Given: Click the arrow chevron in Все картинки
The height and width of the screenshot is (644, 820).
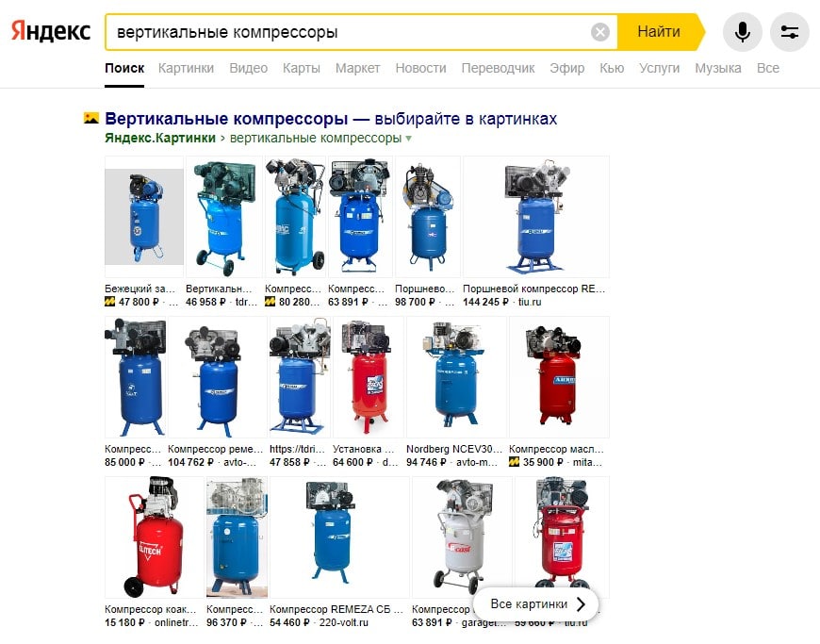Looking at the screenshot, I should tap(581, 604).
